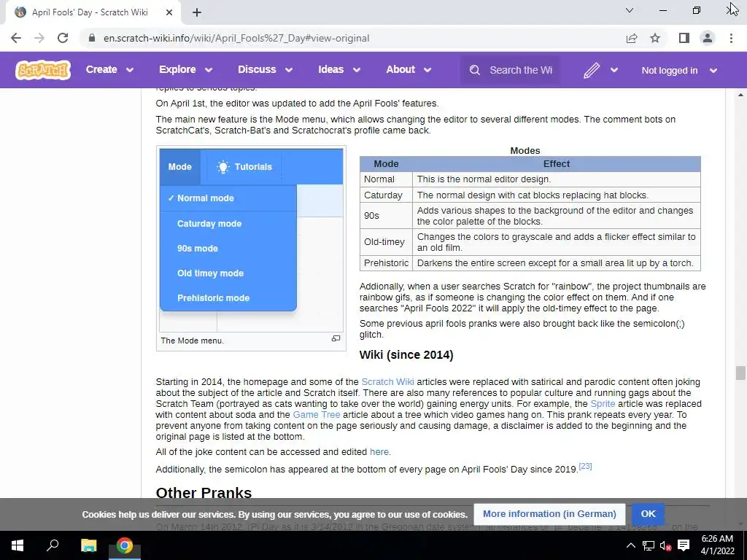
Task: Open Windows Start menu
Action: point(18,545)
